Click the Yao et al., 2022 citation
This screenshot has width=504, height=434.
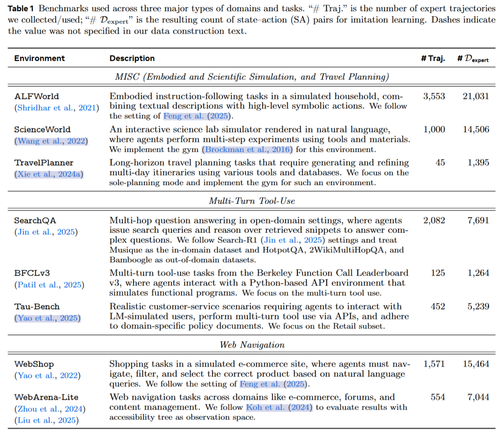[48, 375]
